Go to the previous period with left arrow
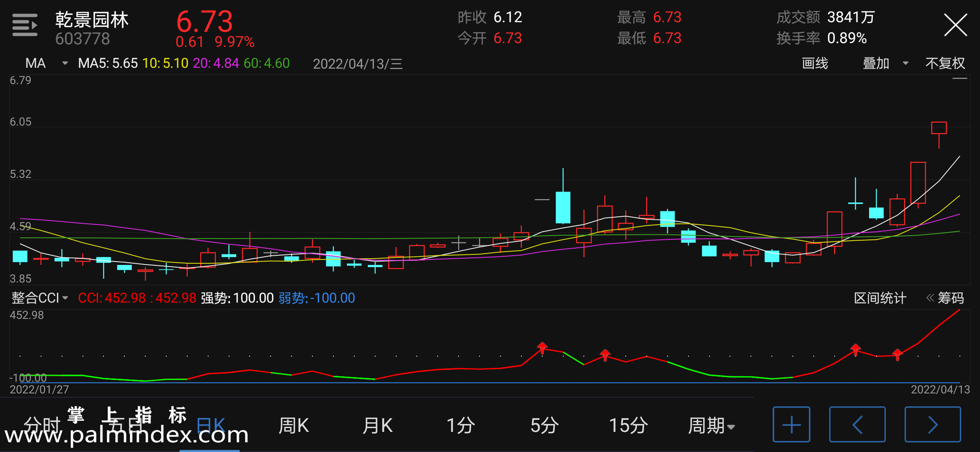Image resolution: width=980 pixels, height=452 pixels. pyautogui.click(x=857, y=424)
